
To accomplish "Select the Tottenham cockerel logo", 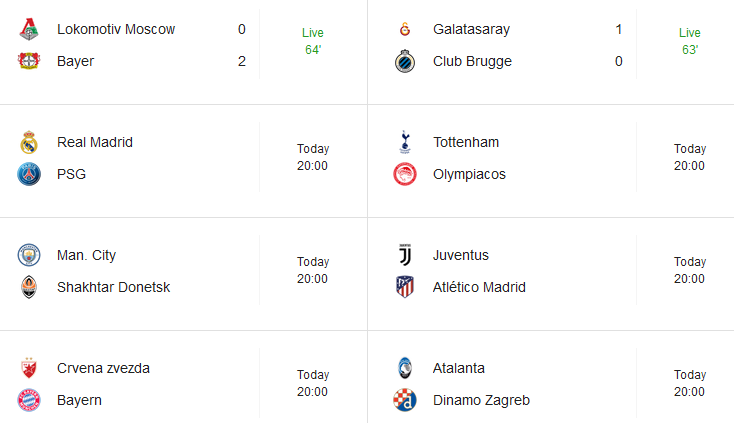I will 405,142.
